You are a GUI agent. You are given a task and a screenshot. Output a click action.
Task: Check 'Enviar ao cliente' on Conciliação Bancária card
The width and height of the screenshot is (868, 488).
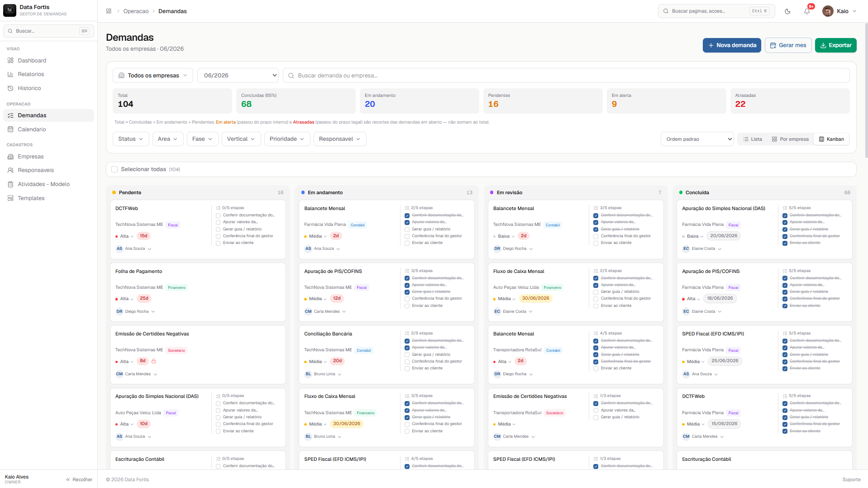pyautogui.click(x=407, y=368)
